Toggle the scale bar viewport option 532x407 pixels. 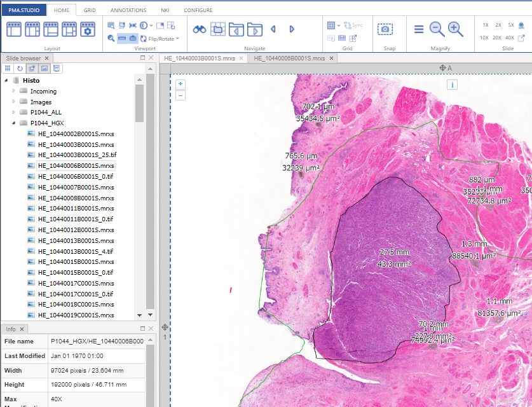(122, 39)
